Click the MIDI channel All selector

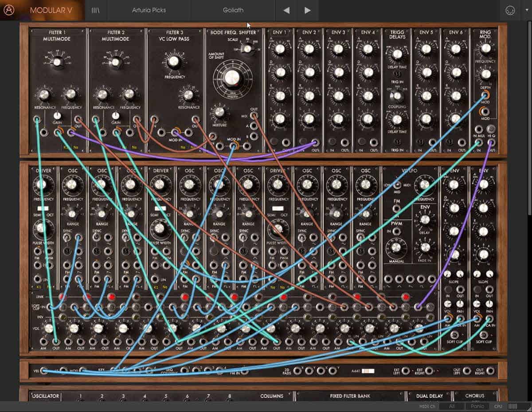coord(451,406)
